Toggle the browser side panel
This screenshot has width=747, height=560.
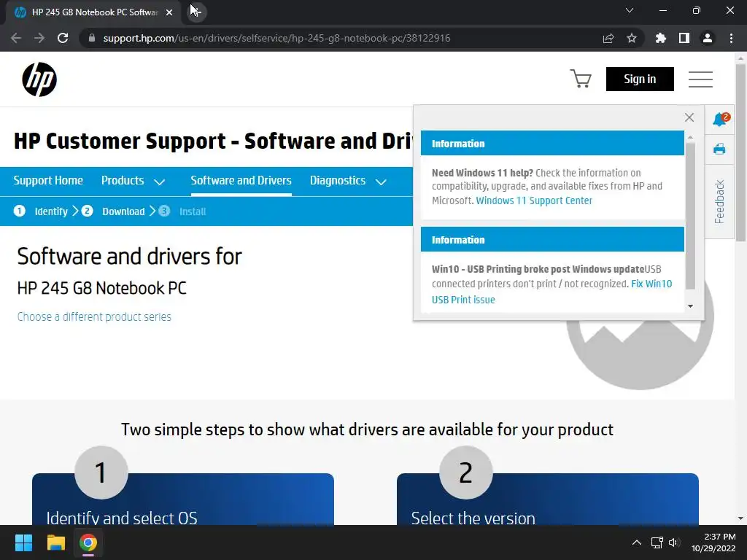point(684,38)
